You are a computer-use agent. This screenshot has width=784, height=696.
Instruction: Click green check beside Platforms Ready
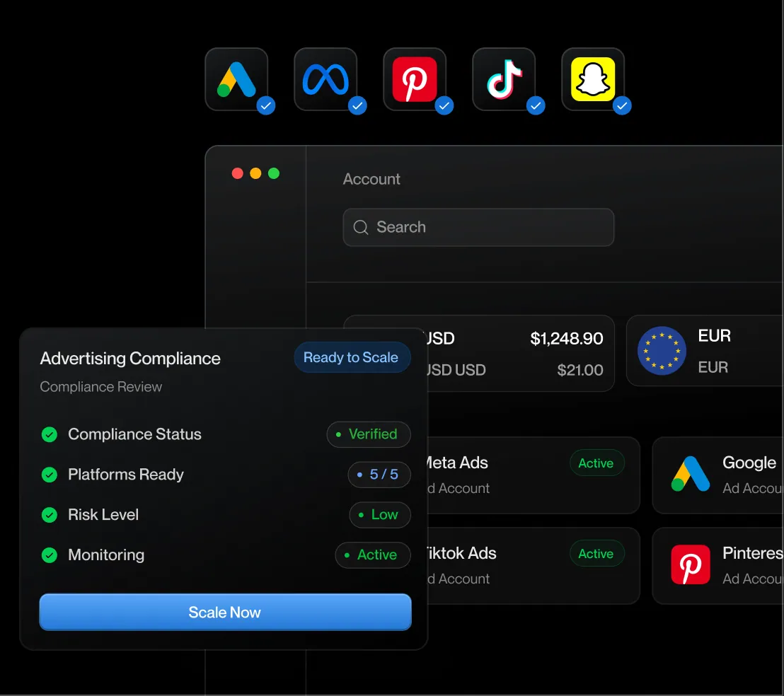click(x=49, y=474)
